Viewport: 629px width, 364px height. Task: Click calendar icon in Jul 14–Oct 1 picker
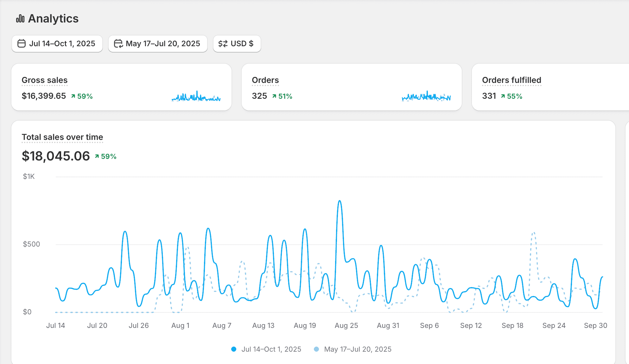click(x=22, y=44)
